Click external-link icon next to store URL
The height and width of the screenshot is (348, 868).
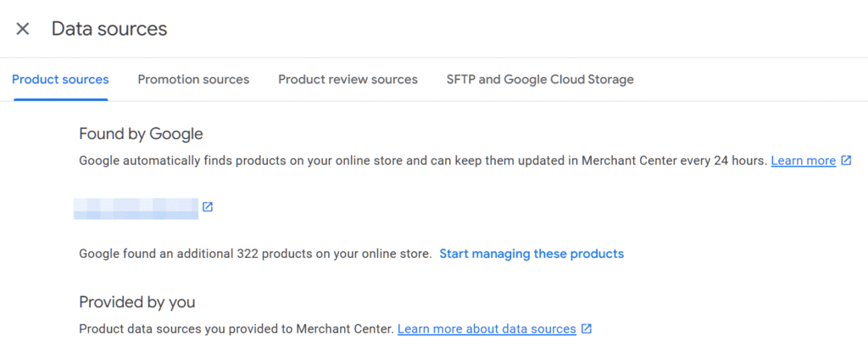208,207
